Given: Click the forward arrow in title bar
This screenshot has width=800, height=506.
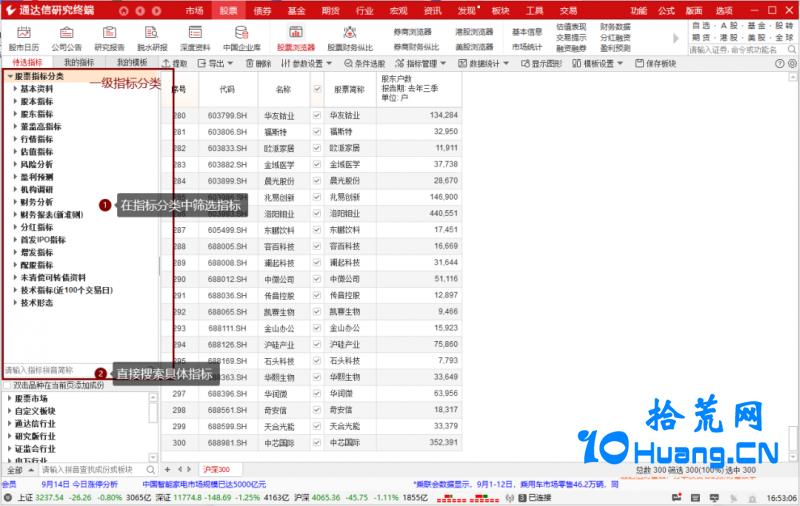Looking at the screenshot, I should coord(157,11).
